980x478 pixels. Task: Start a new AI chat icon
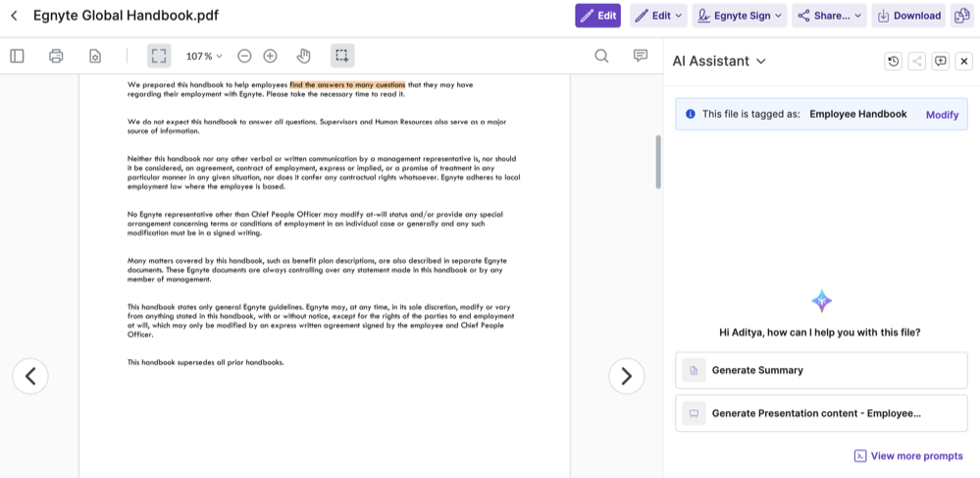(941, 62)
